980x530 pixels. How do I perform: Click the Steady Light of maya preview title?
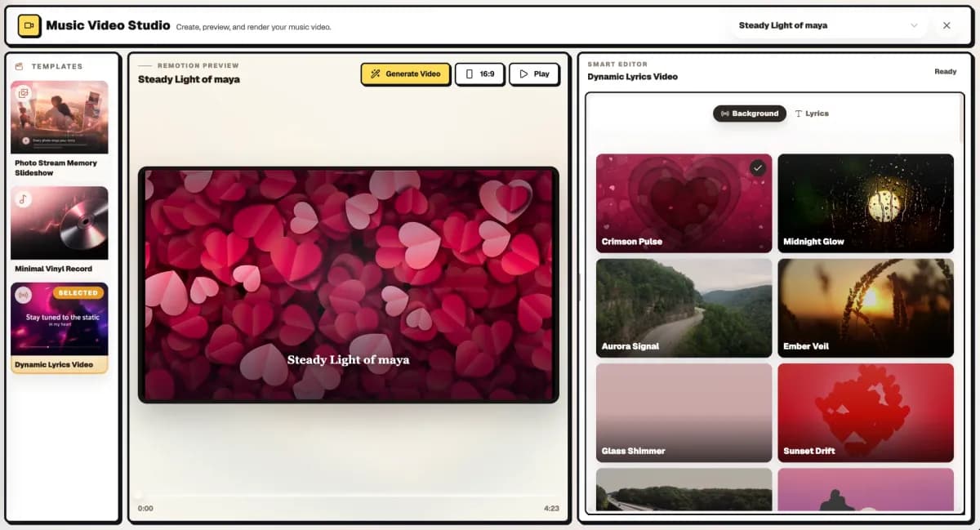pyautogui.click(x=189, y=79)
